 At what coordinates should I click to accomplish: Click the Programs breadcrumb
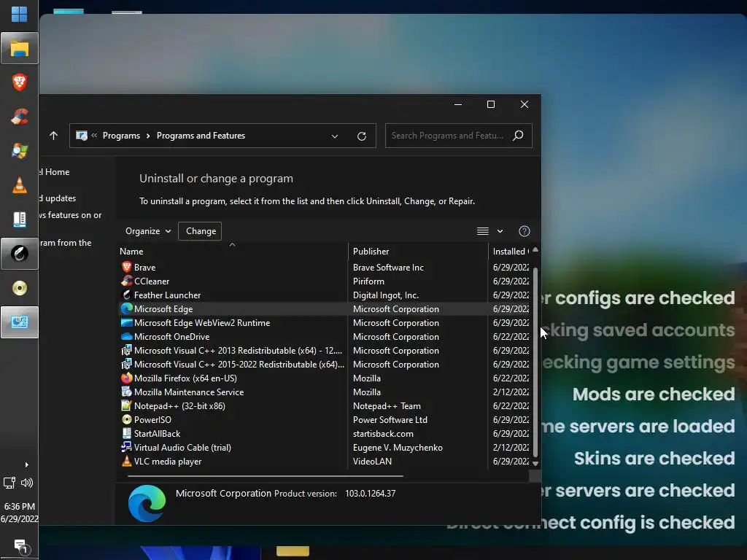click(122, 136)
